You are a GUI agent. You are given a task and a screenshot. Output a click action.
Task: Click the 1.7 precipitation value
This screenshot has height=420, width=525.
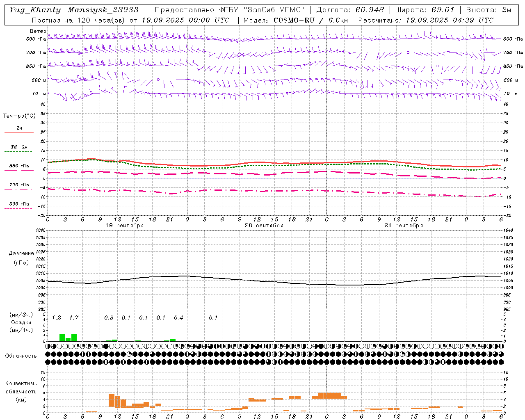[x=74, y=318]
